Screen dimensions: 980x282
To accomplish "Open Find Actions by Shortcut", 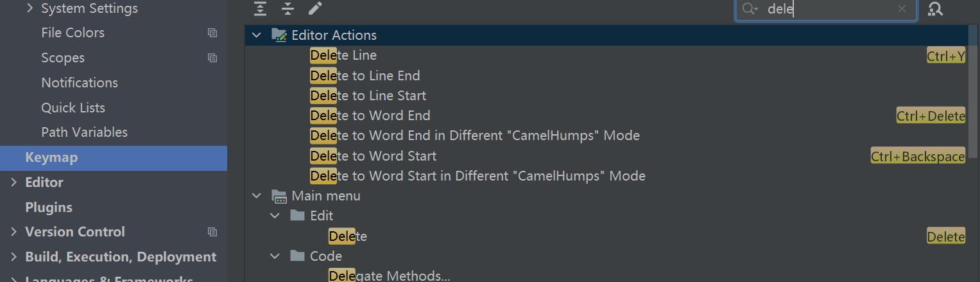I will click(x=936, y=9).
